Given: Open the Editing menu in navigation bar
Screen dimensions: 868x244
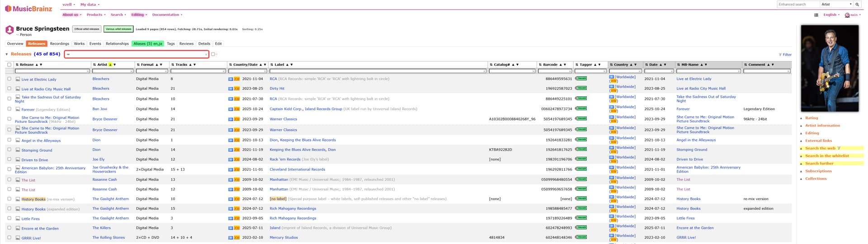Looking at the screenshot, I should tap(139, 15).
